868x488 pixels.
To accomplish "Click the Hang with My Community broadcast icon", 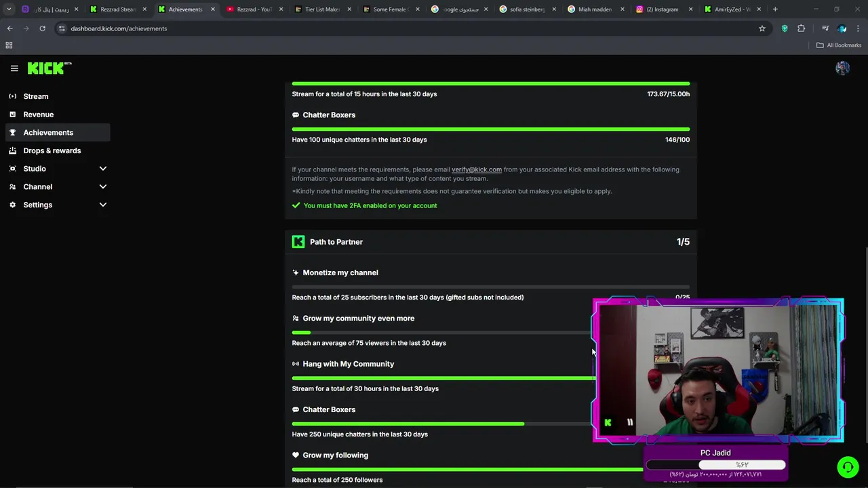I will (296, 364).
